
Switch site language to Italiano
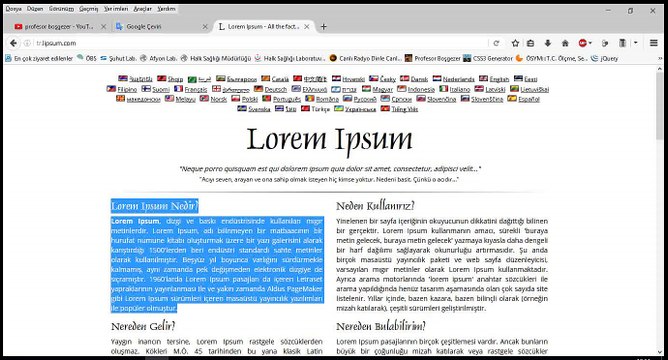pyautogui.click(x=460, y=89)
